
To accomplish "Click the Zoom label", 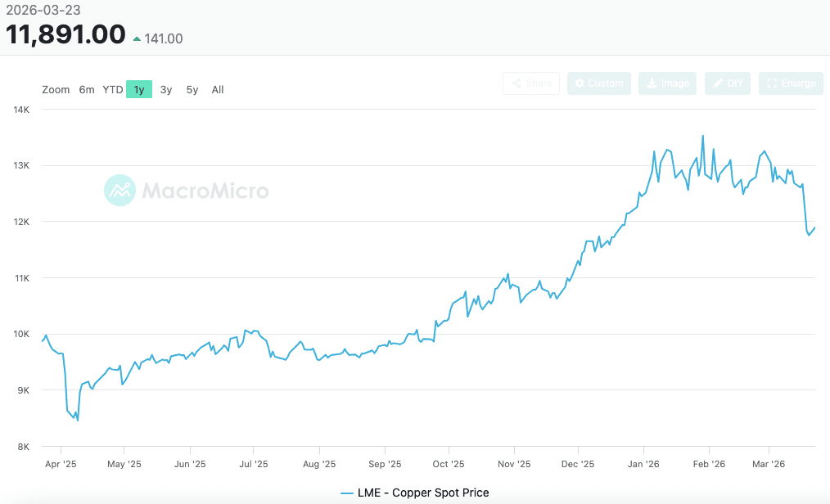I will pos(56,90).
